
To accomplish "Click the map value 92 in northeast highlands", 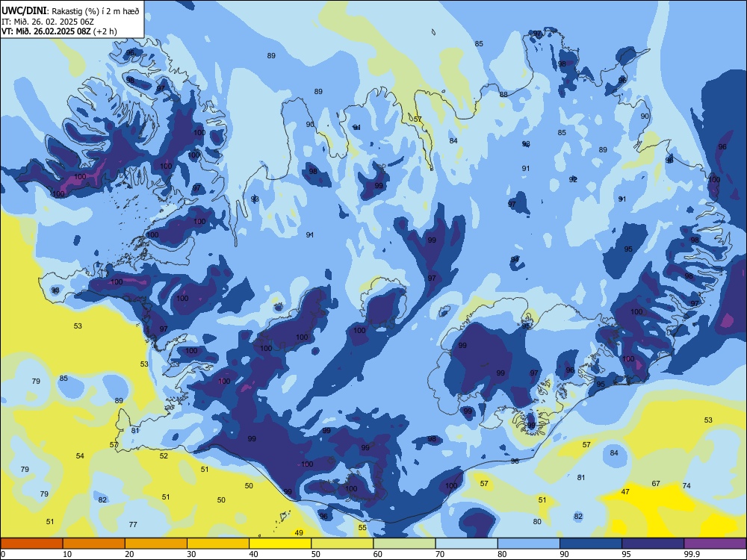I will pyautogui.click(x=573, y=179).
